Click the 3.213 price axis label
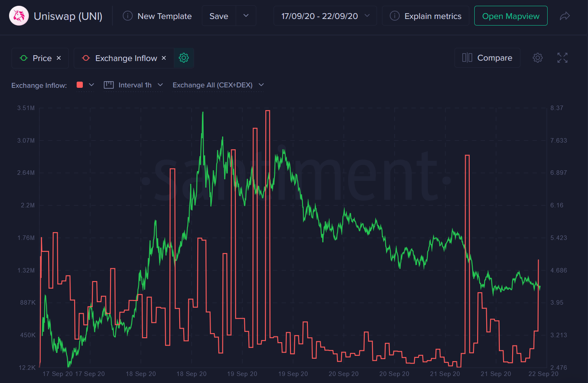 coord(559,335)
